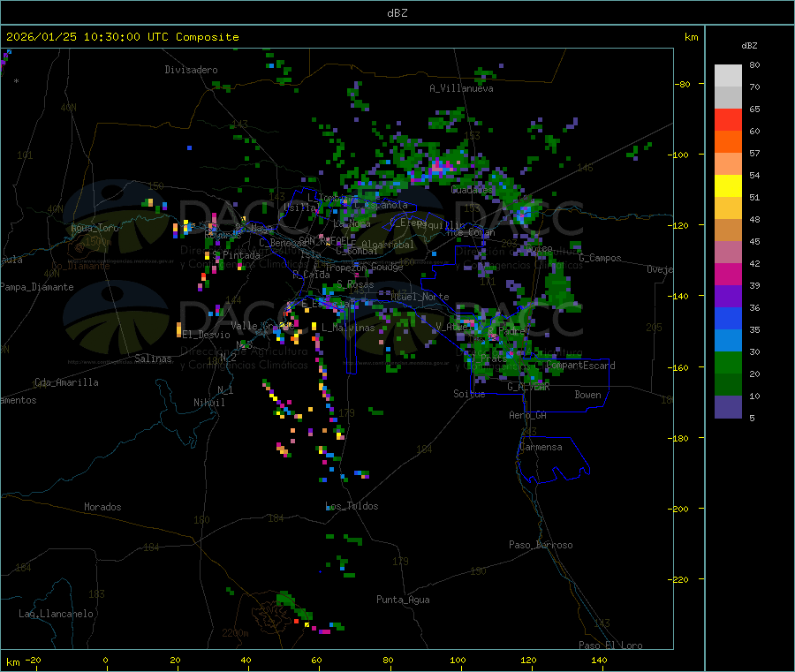Viewport: 795px width, 672px height.
Task: Click the red swatch in dBZ legend
Action: point(728,120)
